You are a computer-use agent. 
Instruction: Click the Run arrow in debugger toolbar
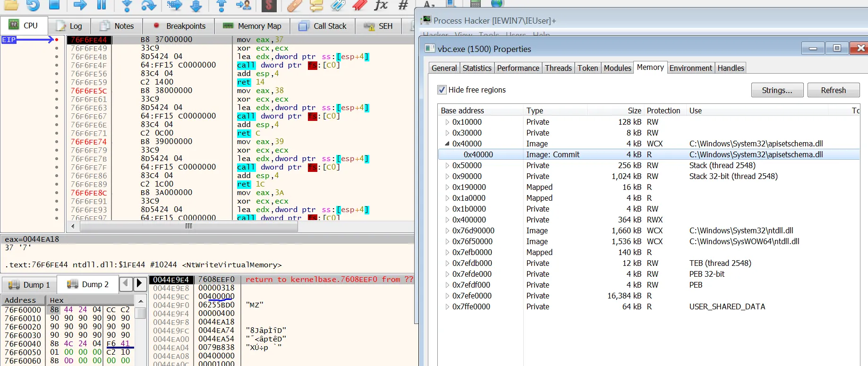click(80, 5)
